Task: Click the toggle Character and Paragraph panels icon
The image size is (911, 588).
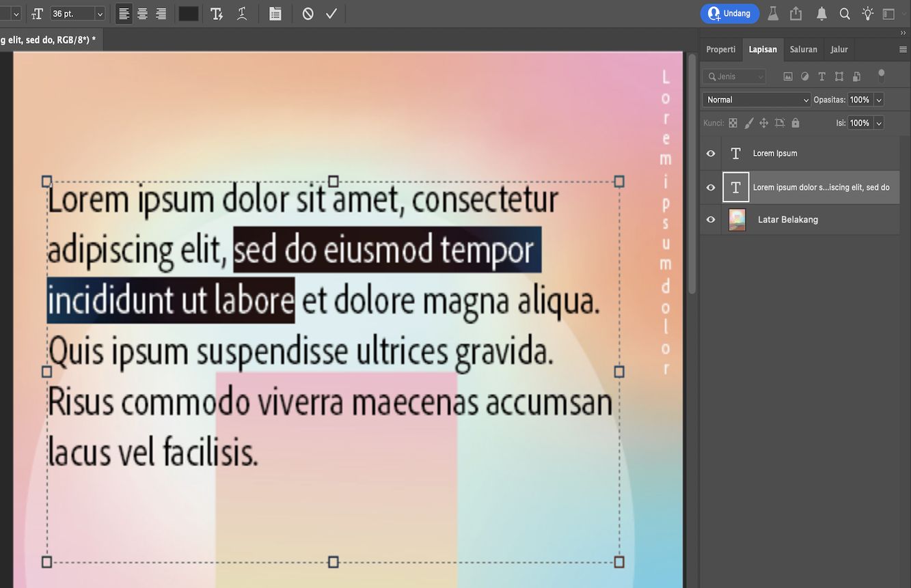Action: [x=275, y=13]
